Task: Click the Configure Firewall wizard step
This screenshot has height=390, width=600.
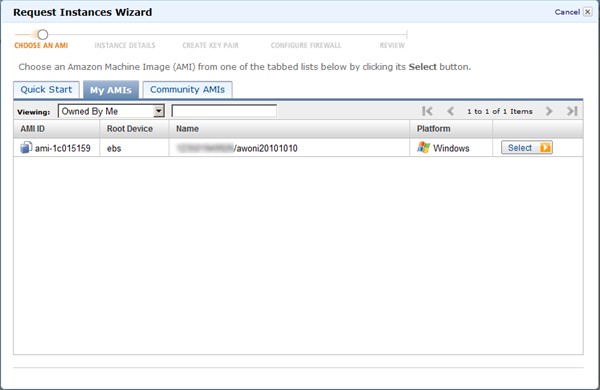Action: 306,45
